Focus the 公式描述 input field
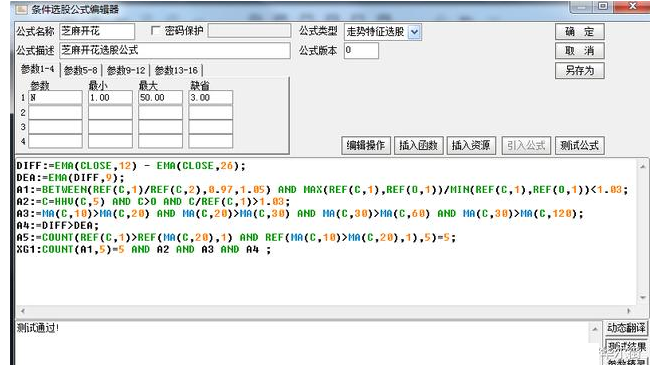Screen dimensions: 654x377 point(175,50)
